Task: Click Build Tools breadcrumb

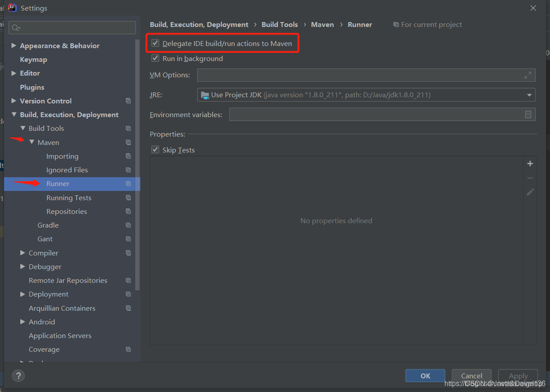Action: click(280, 24)
